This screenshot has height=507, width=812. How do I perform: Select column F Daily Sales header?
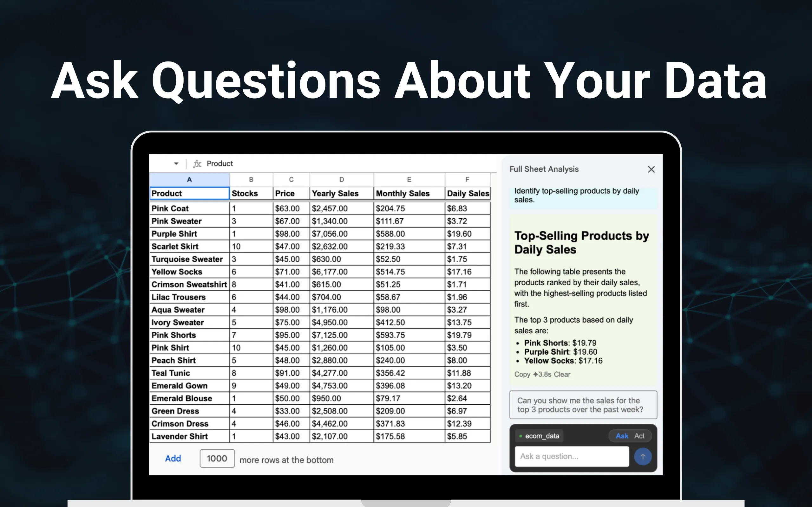point(468,179)
